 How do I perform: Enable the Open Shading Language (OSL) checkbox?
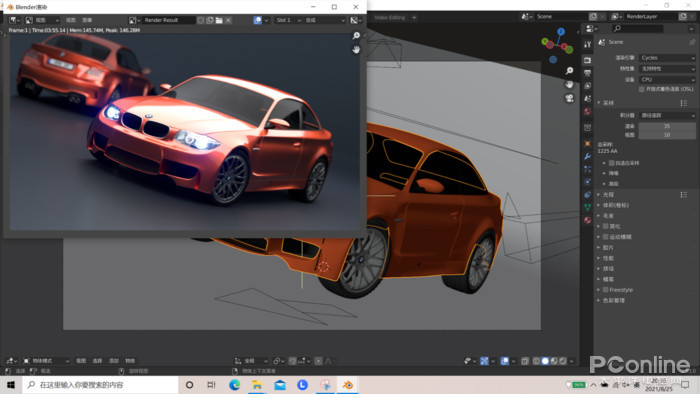point(642,89)
